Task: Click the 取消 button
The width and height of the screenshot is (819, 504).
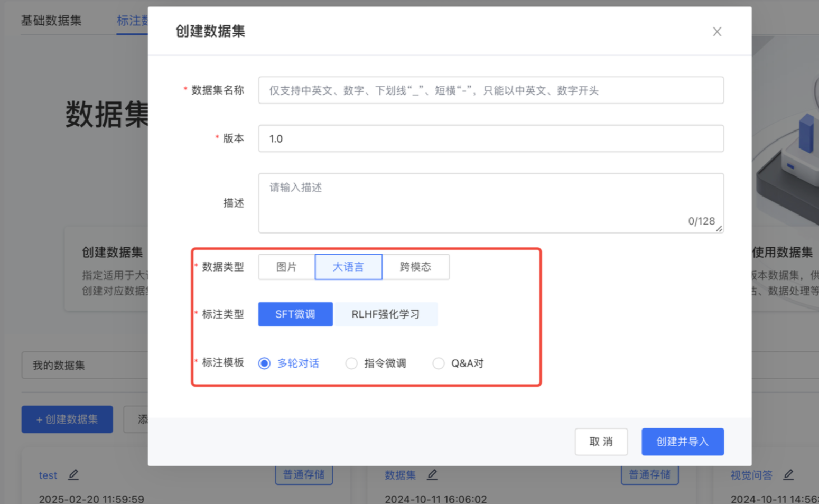Action: click(x=601, y=442)
